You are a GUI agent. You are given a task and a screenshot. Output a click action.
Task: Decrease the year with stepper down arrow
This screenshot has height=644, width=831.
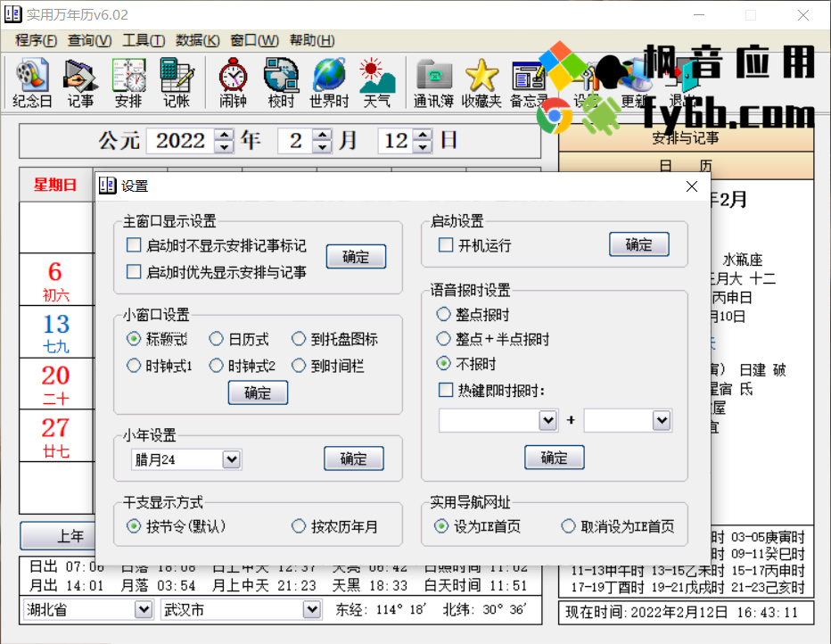[x=224, y=147]
